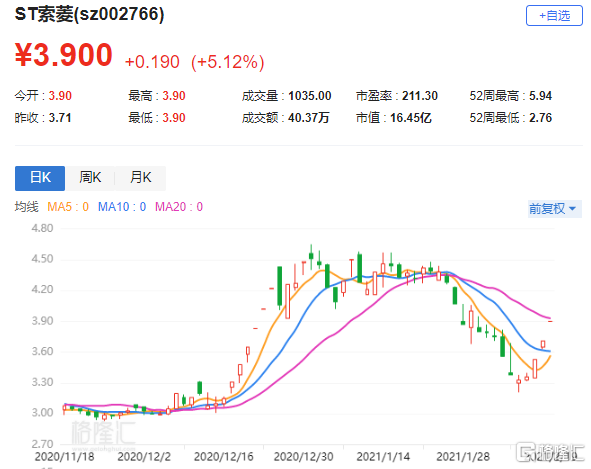
Task: Switch to the 月K monthly chart tab
Action: coord(140,178)
